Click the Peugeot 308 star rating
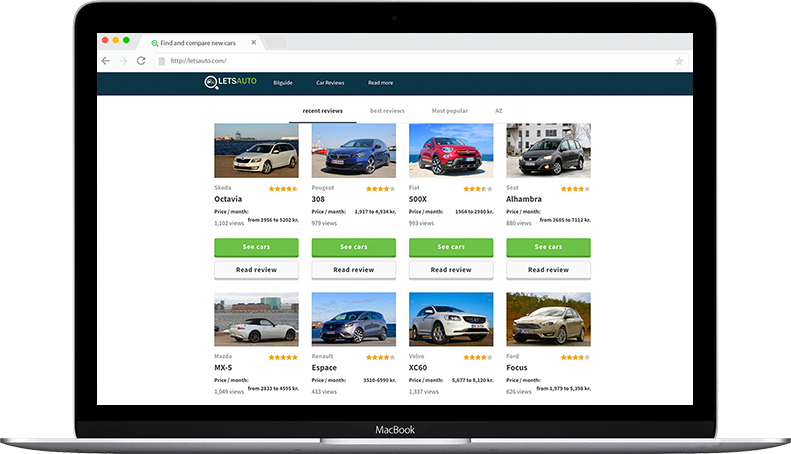 (380, 189)
